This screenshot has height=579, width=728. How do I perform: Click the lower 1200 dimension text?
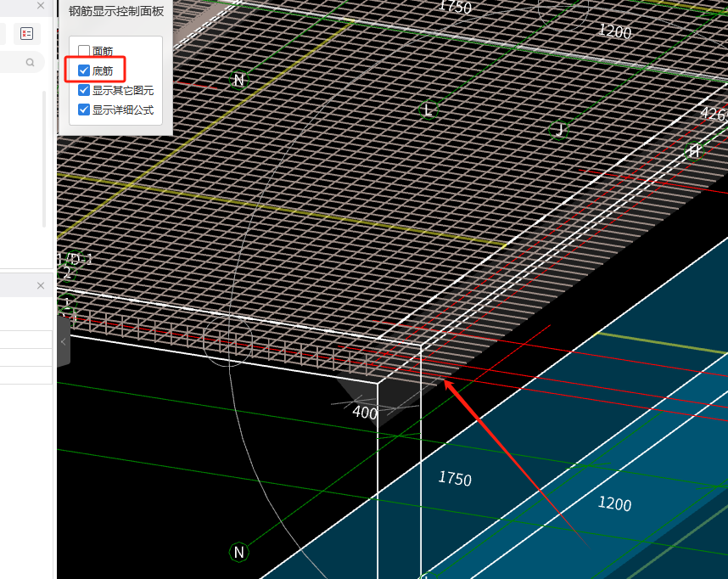[614, 503]
